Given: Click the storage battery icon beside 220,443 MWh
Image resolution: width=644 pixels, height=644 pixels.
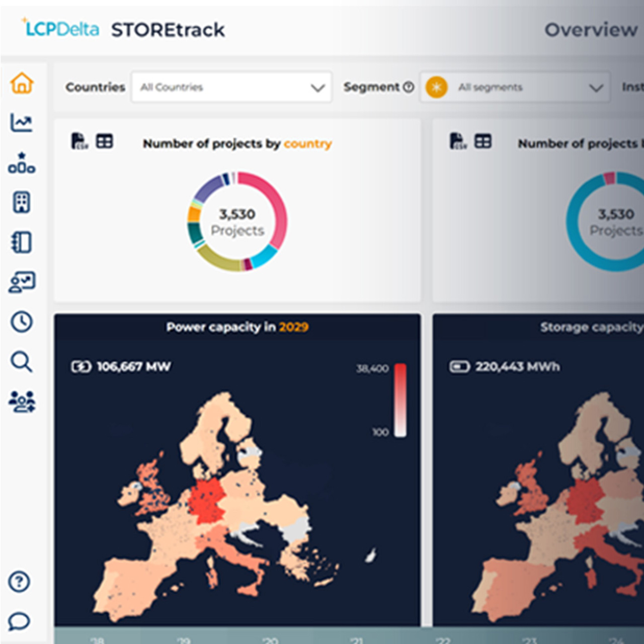Looking at the screenshot, I should pos(459,366).
